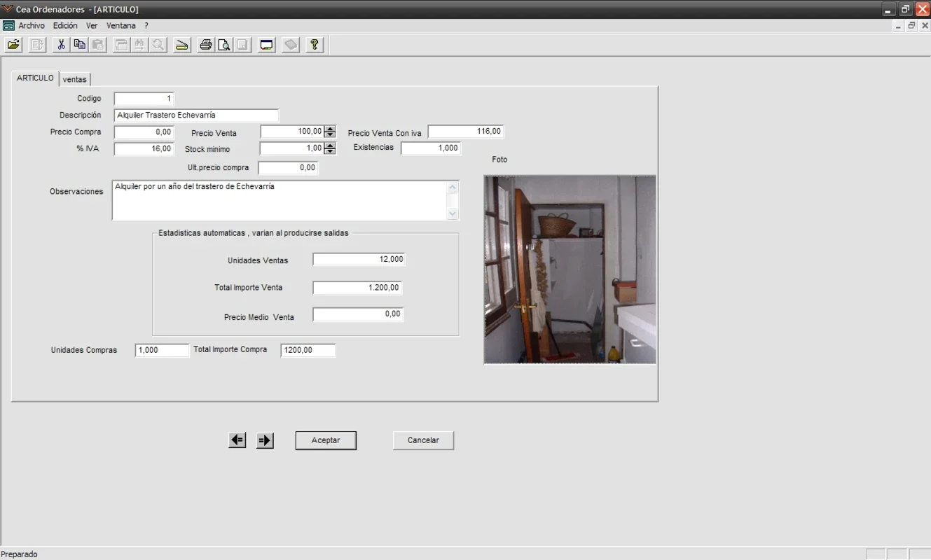Click the binoculars find icon
The height and width of the screenshot is (560, 931).
click(140, 45)
